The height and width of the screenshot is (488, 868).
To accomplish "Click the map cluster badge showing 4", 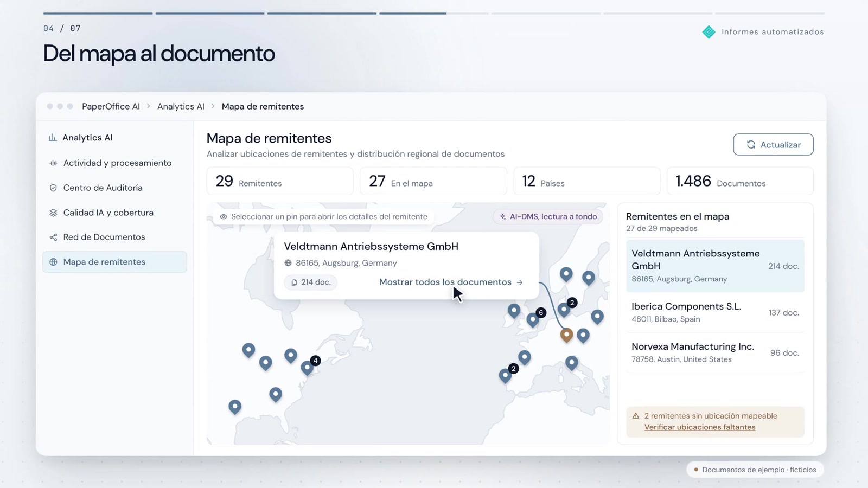I will [315, 361].
